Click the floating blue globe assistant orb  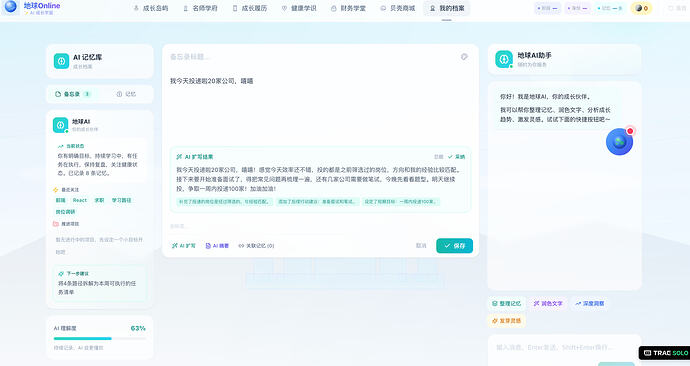[620, 142]
